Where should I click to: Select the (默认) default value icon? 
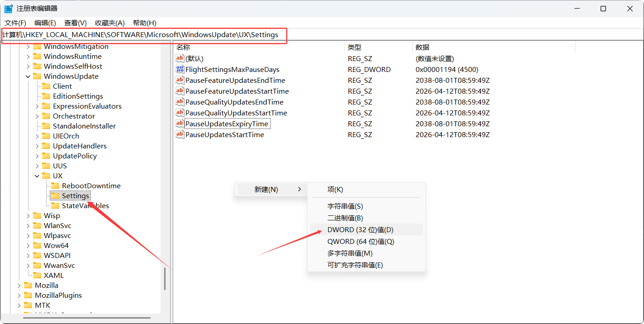[180, 59]
